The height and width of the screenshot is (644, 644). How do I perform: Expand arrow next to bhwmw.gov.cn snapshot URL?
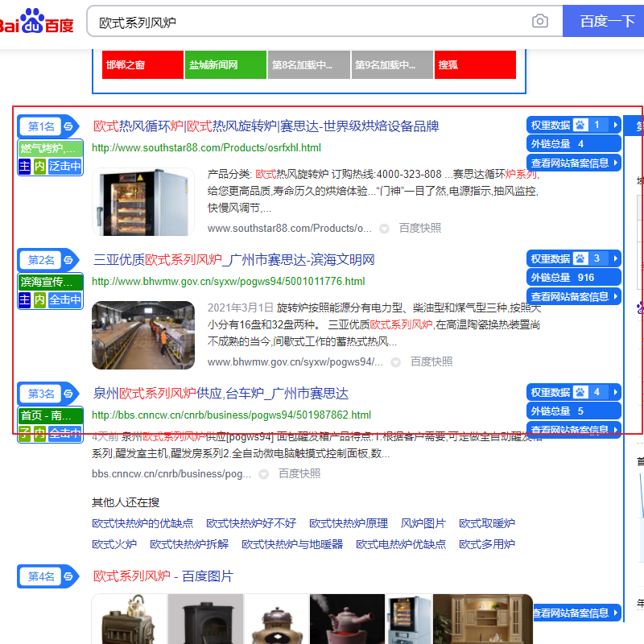(395, 362)
